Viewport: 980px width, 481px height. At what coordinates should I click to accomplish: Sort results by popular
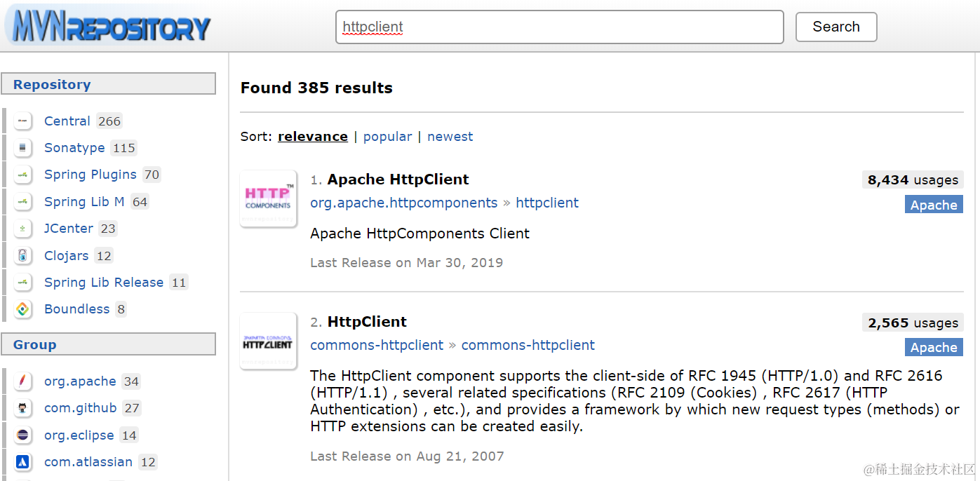[387, 137]
